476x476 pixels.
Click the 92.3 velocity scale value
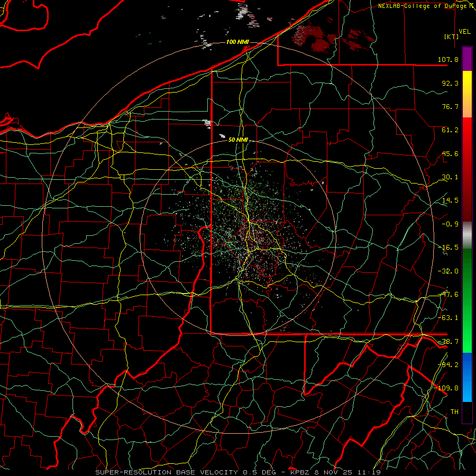pyautogui.click(x=450, y=83)
